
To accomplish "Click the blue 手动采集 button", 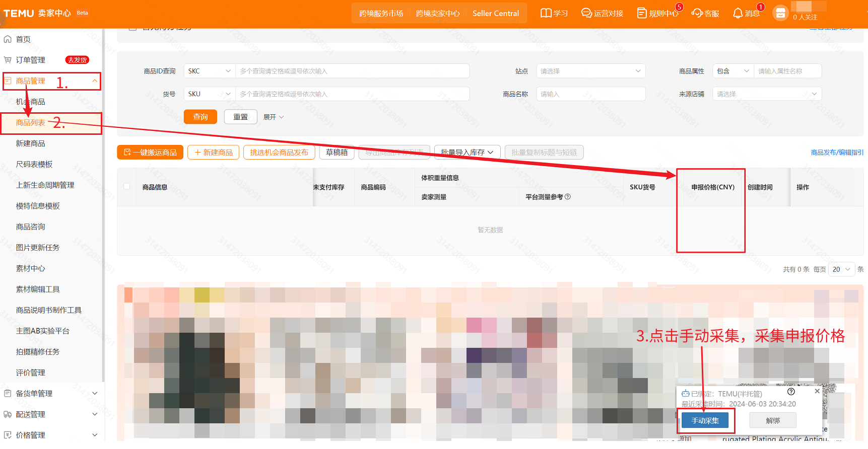I will 705,420.
